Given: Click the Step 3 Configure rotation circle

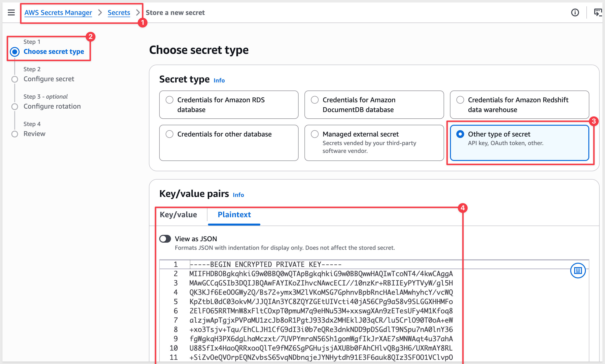Looking at the screenshot, I should [15, 107].
